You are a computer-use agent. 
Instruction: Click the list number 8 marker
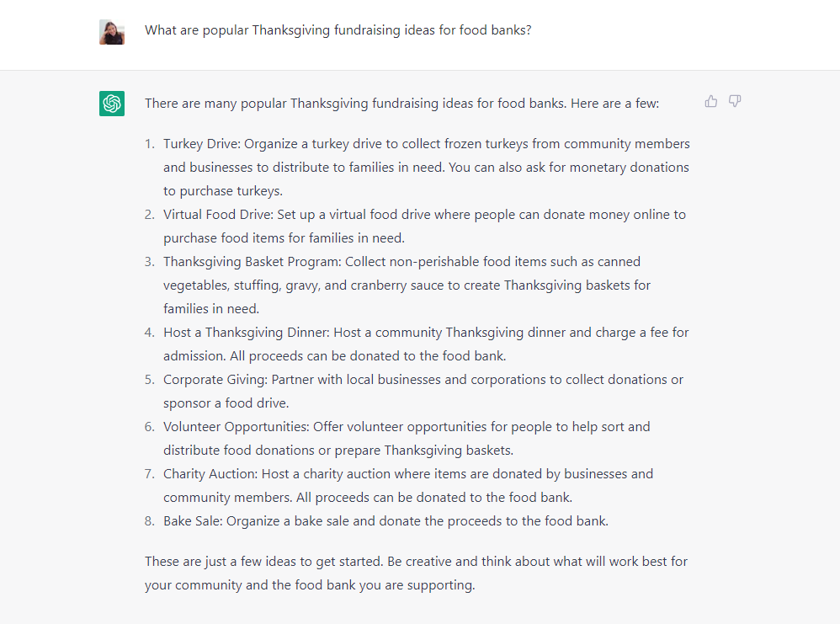click(x=150, y=521)
